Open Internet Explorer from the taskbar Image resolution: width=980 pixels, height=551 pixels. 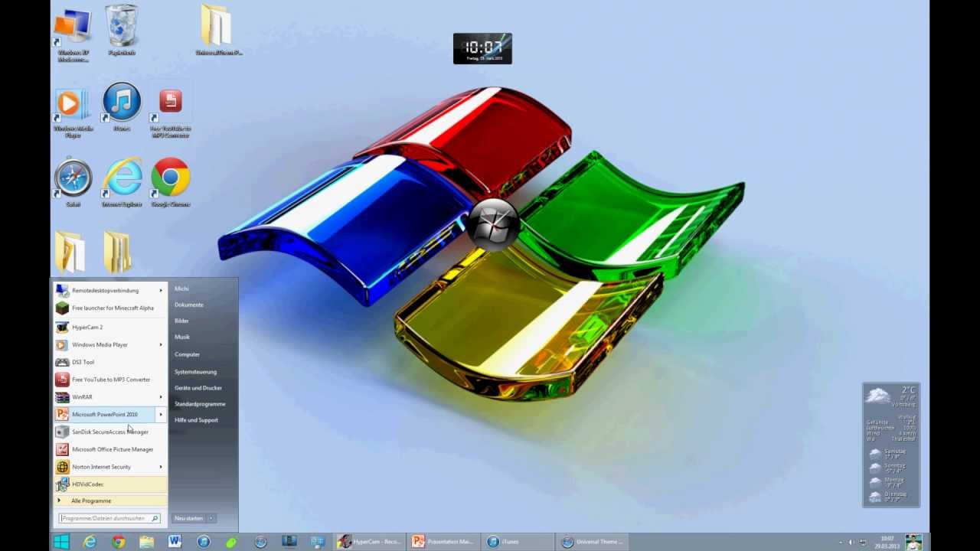click(90, 542)
